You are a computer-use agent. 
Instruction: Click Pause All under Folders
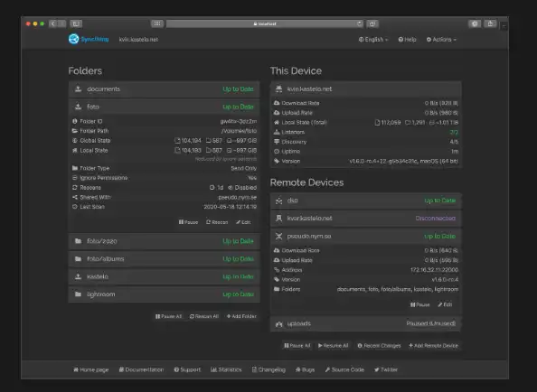pos(168,316)
